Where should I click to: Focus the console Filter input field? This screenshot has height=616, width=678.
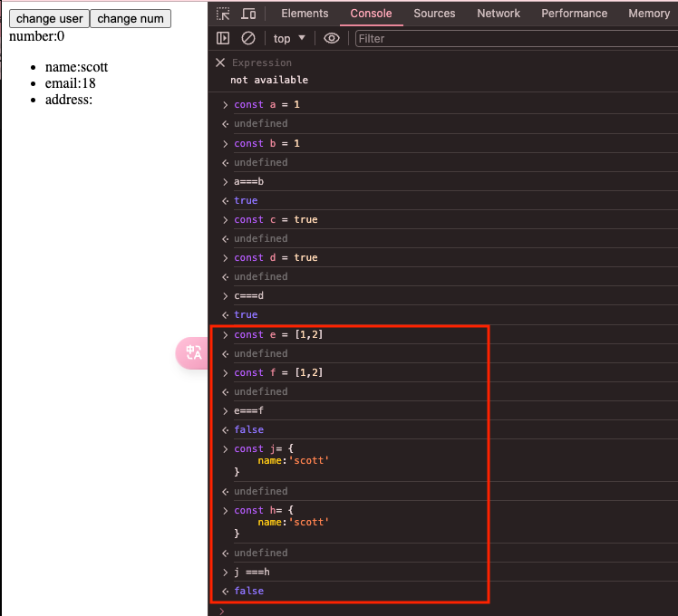click(515, 38)
